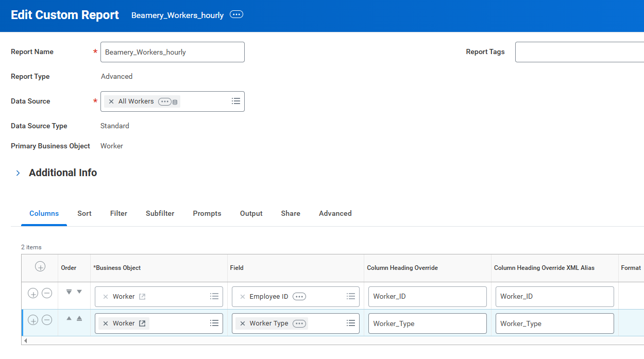This screenshot has width=644, height=359.
Task: Open Field selection list for Worker Type row
Action: 351,323
